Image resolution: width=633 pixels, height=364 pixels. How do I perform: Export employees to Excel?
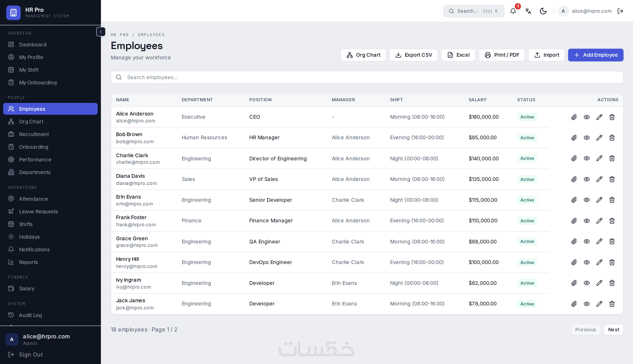[x=458, y=55]
